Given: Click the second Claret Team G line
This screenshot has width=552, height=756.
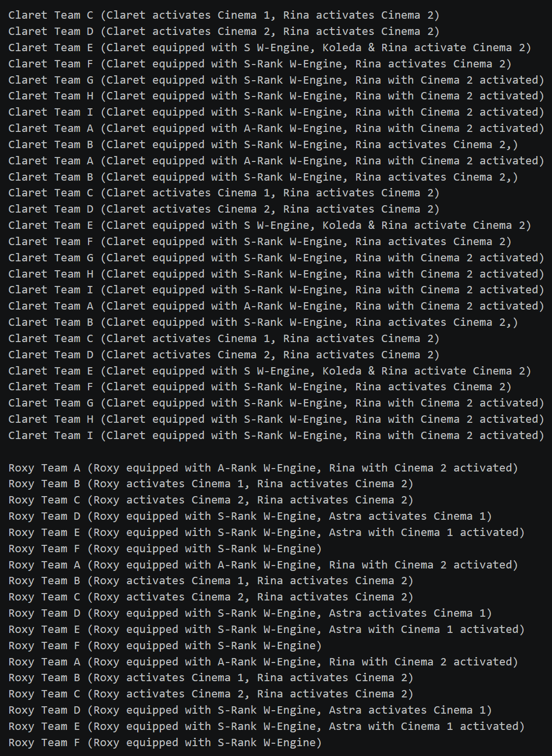Looking at the screenshot, I should click(x=276, y=258).
